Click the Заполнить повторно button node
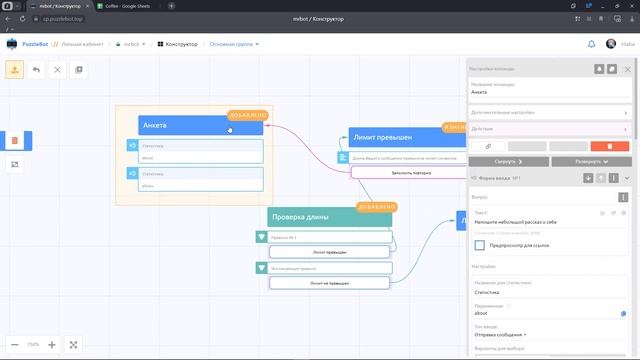The height and width of the screenshot is (360, 640). 408,173
